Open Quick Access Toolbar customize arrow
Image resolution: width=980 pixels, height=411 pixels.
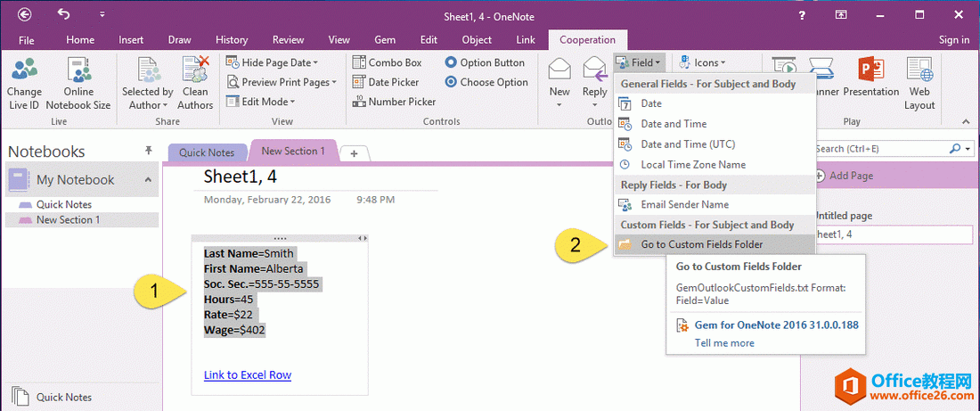[x=102, y=13]
